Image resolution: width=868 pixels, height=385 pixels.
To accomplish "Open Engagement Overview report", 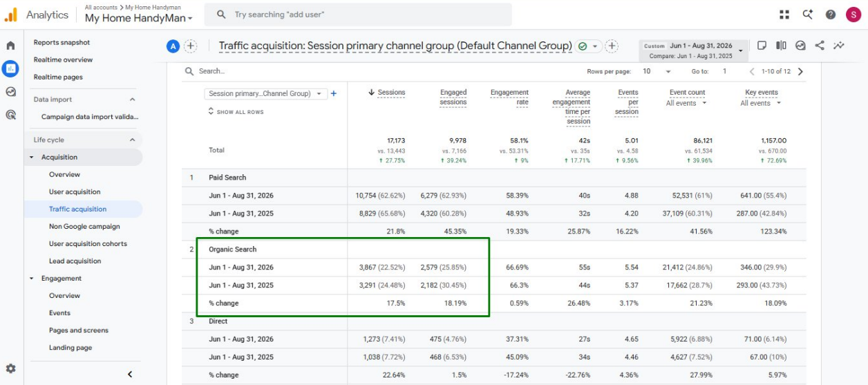I will (64, 295).
